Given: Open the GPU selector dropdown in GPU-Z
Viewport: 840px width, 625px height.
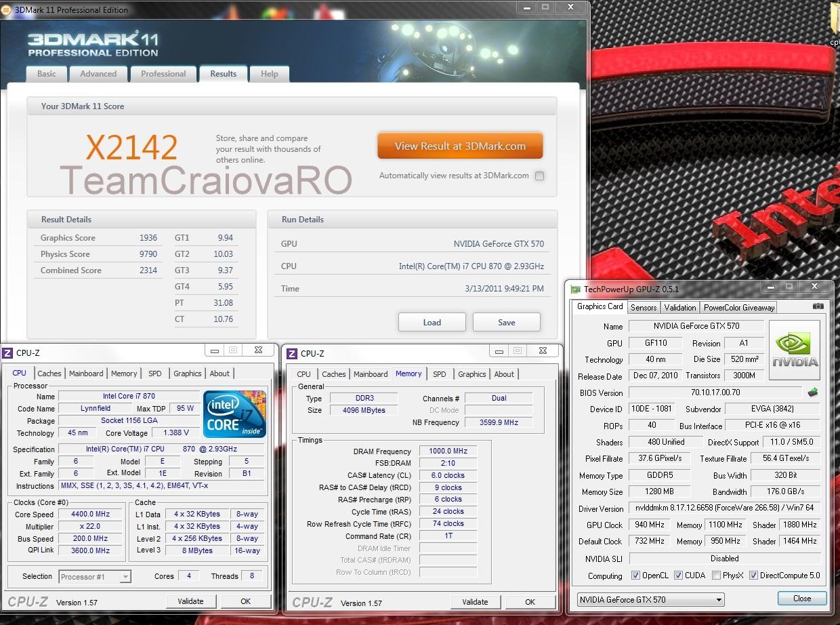Looking at the screenshot, I should click(650, 600).
